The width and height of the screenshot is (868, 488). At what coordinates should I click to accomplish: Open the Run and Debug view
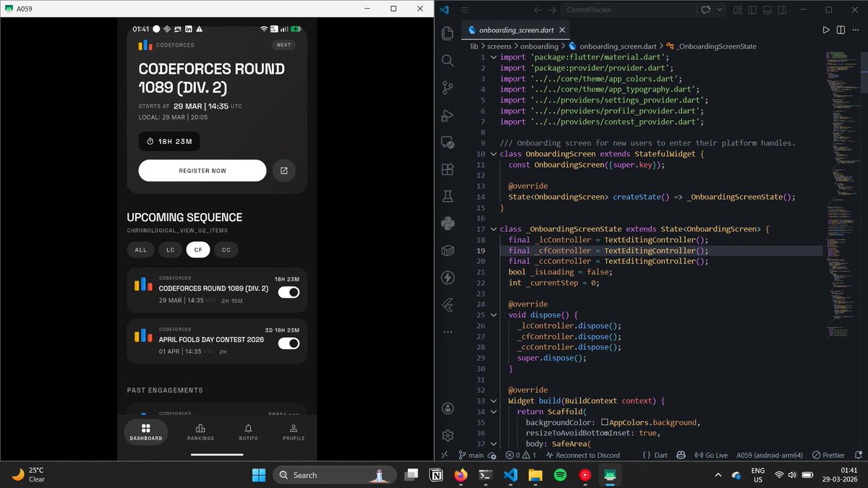pyautogui.click(x=447, y=115)
